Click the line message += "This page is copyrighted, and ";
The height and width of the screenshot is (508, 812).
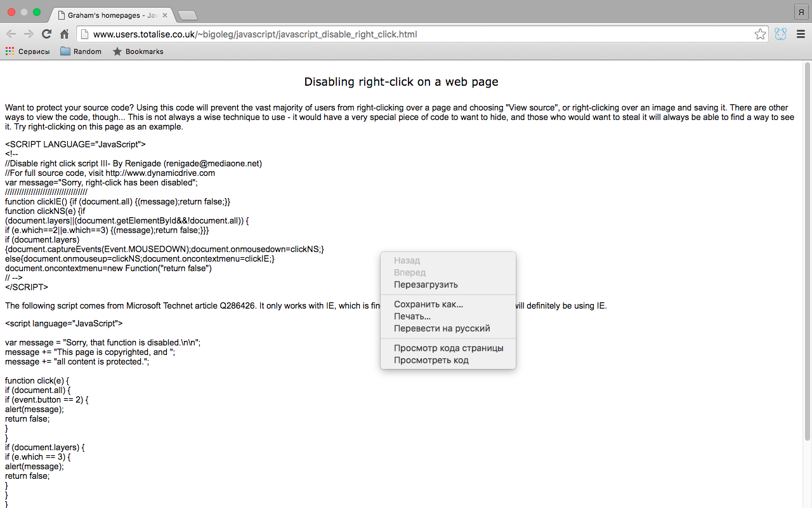tap(90, 352)
